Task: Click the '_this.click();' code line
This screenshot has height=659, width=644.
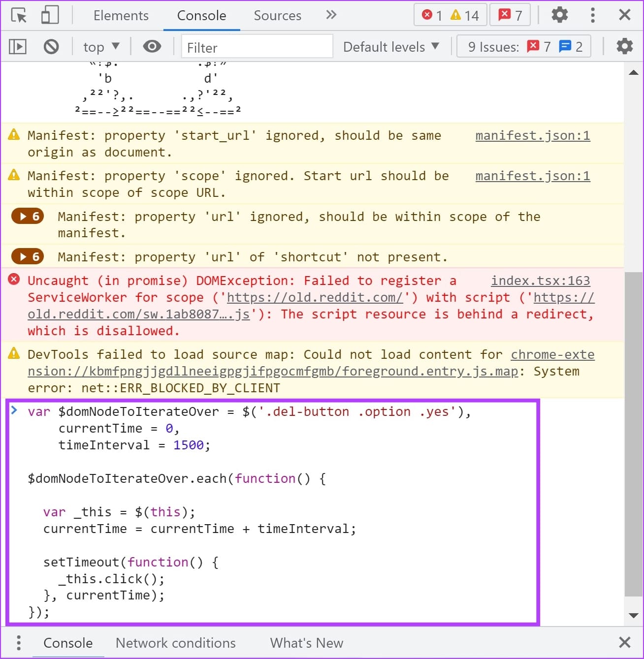Action: [x=111, y=579]
